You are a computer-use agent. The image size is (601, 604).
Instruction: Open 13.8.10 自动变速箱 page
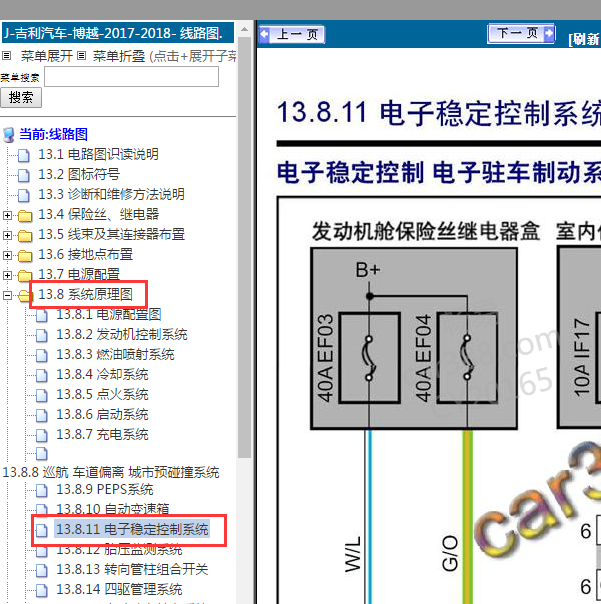pyautogui.click(x=113, y=509)
